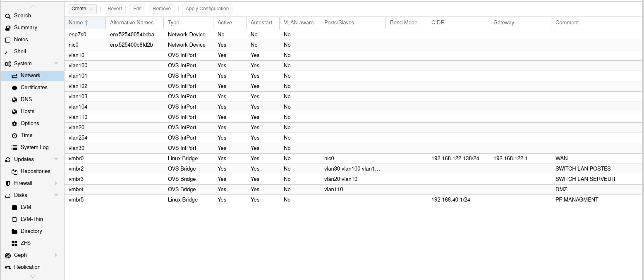Screen dimensions: 644x280
Task: Open DNS settings from the sidebar
Action: 15,99
